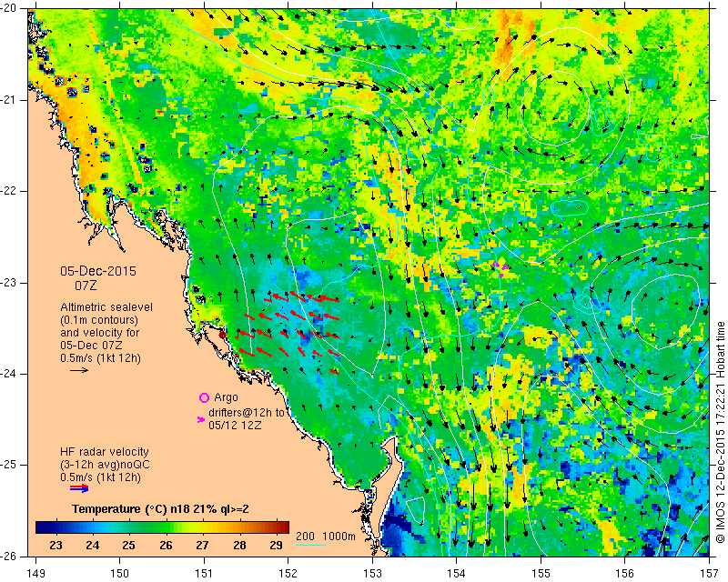Click the '(3-12h avg)noQC' legend text
Image resolution: width=728 pixels, height=582 pixels.
coord(105,465)
